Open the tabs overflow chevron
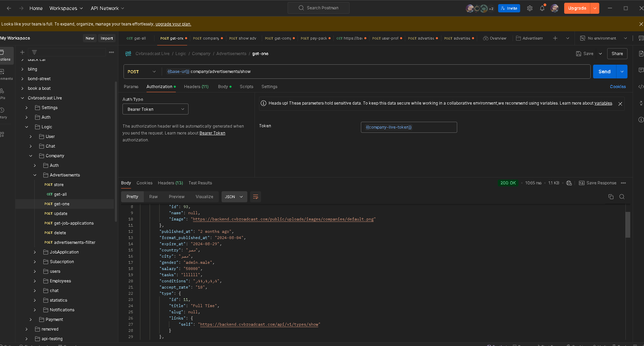This screenshot has width=644, height=346. tap(568, 38)
